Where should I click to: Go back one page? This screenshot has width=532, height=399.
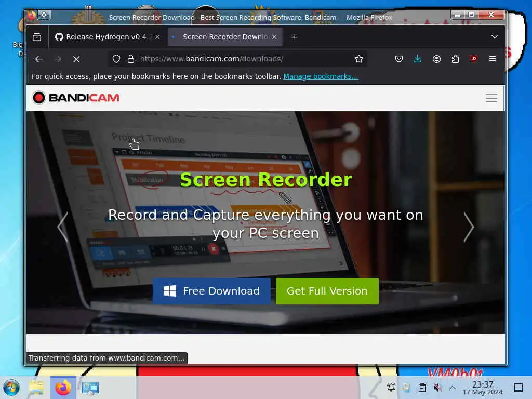[x=38, y=59]
